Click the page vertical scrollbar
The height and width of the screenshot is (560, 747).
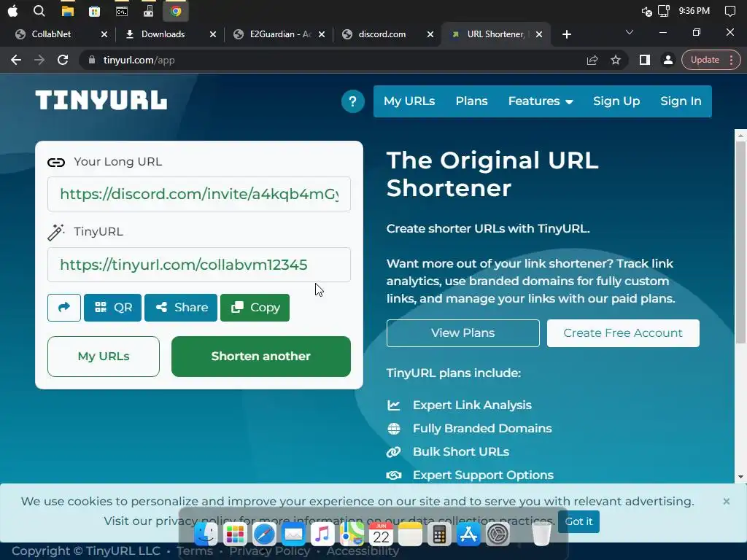tap(740, 243)
